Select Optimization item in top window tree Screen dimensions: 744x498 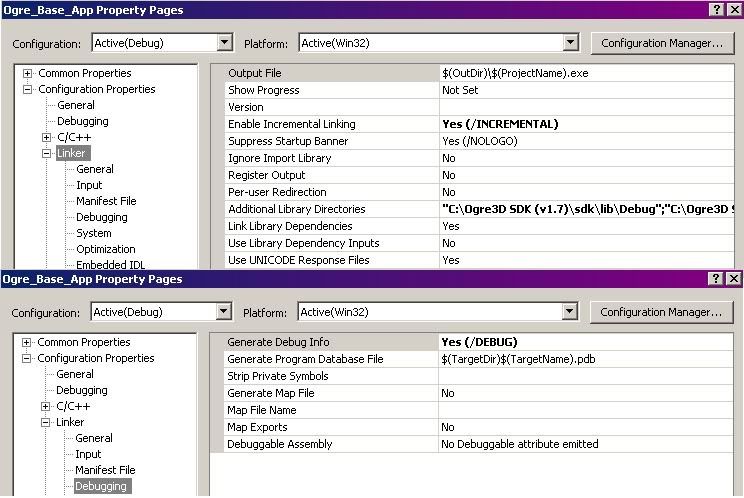pos(106,249)
